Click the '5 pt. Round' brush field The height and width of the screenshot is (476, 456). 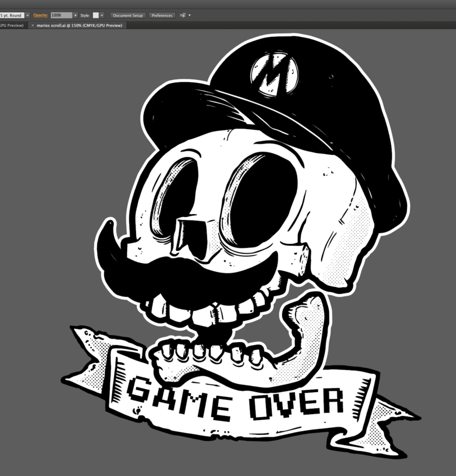pyautogui.click(x=12, y=15)
